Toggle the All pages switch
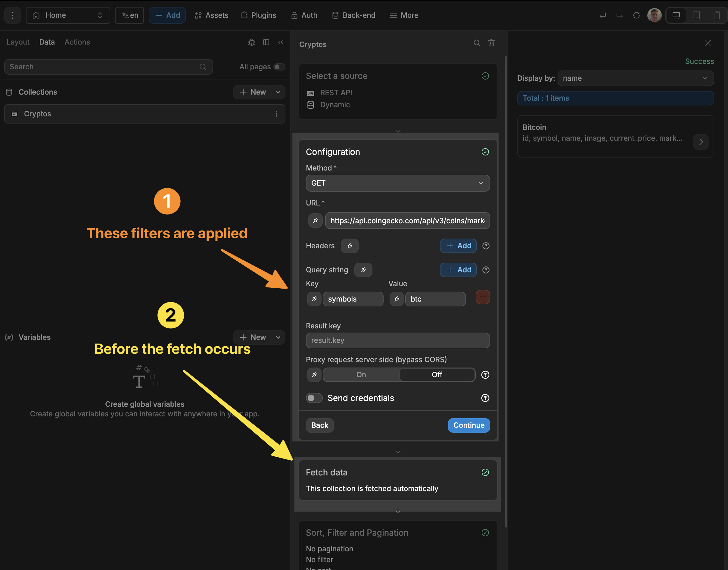This screenshot has width=728, height=570. [x=279, y=67]
